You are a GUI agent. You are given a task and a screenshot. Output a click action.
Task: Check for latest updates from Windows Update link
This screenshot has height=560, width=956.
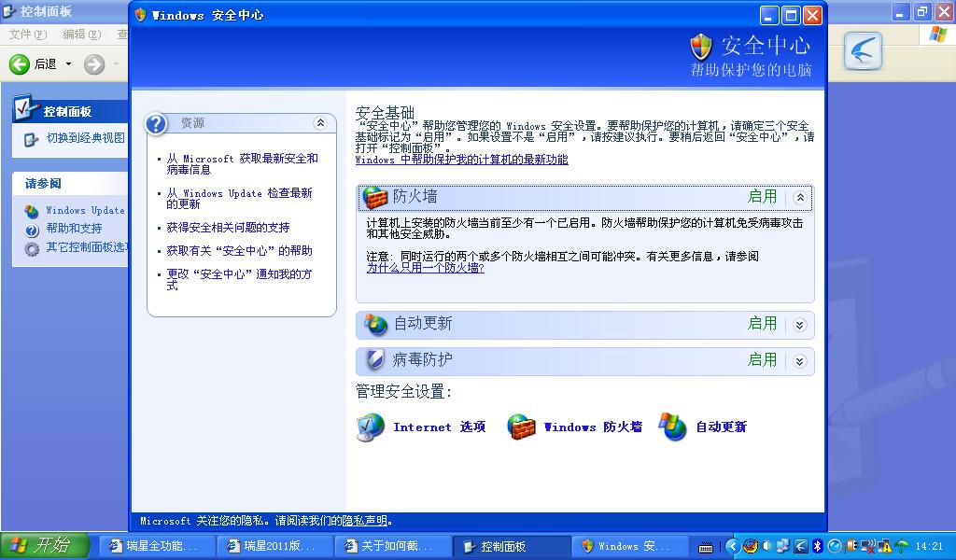coord(240,199)
